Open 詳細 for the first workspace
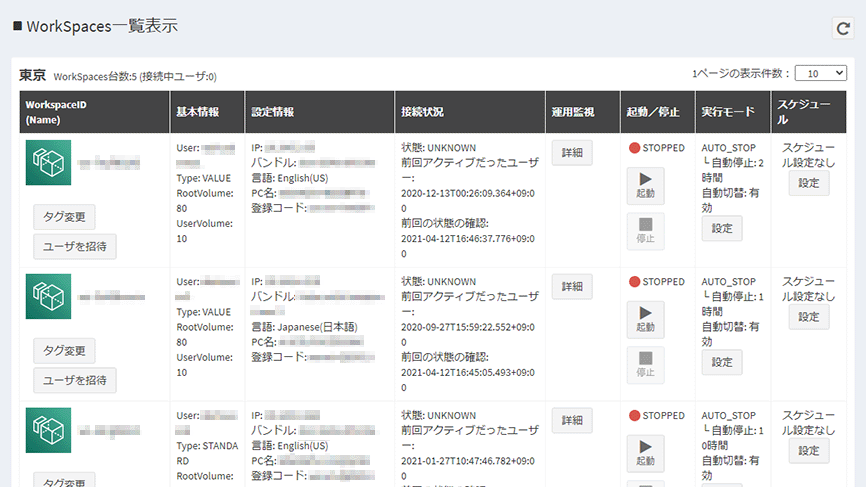The image size is (866, 487). click(x=572, y=152)
